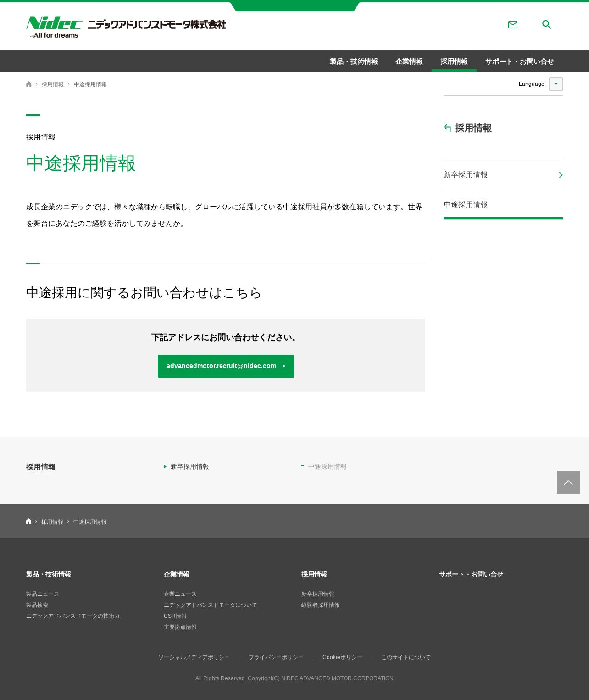Open footer link 主要拠点情報
The height and width of the screenshot is (700, 589).
pyautogui.click(x=180, y=627)
